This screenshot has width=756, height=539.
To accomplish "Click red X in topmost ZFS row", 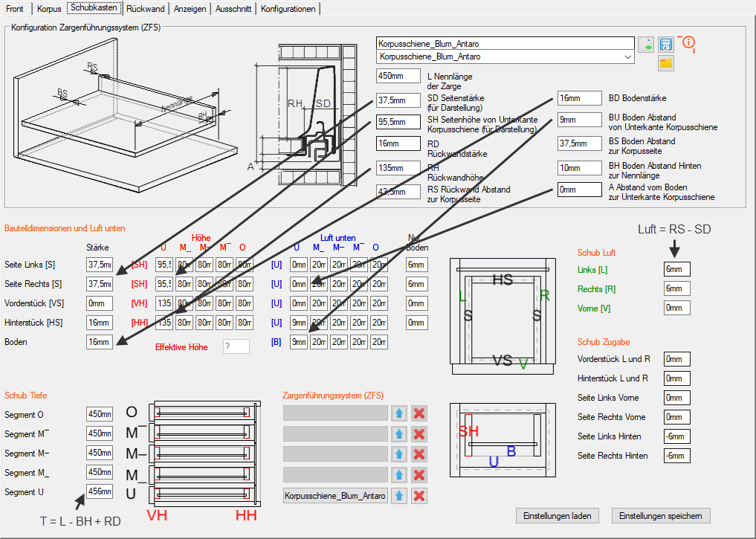I will coord(419,413).
